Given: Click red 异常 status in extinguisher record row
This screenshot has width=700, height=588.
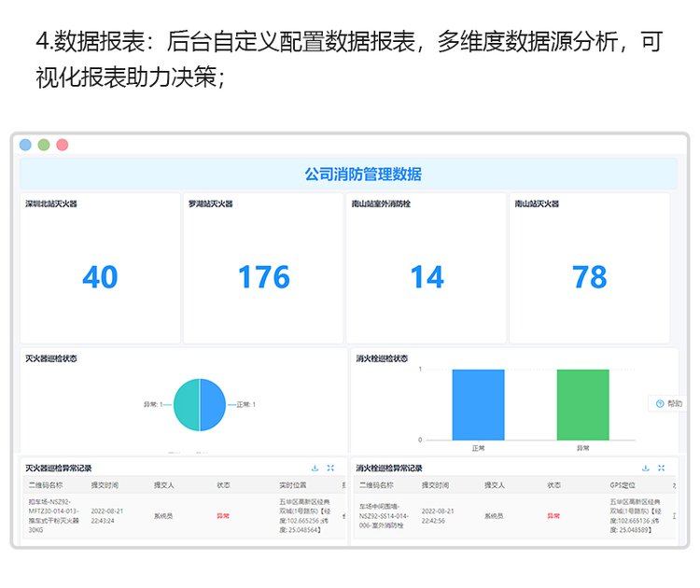Looking at the screenshot, I should tap(223, 515).
